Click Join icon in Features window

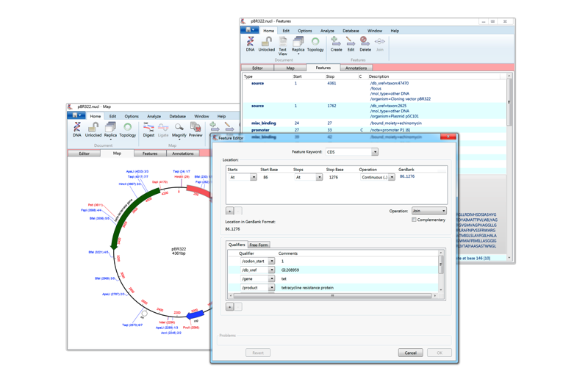point(380,44)
